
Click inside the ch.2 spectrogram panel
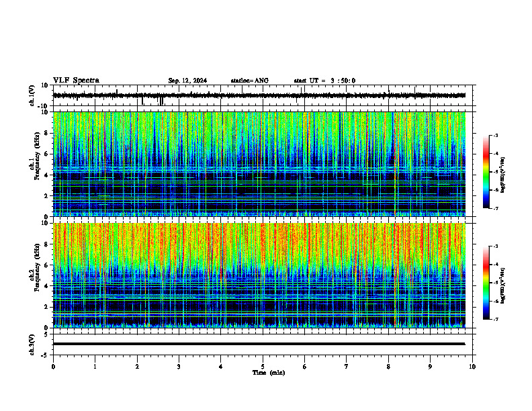(259, 275)
